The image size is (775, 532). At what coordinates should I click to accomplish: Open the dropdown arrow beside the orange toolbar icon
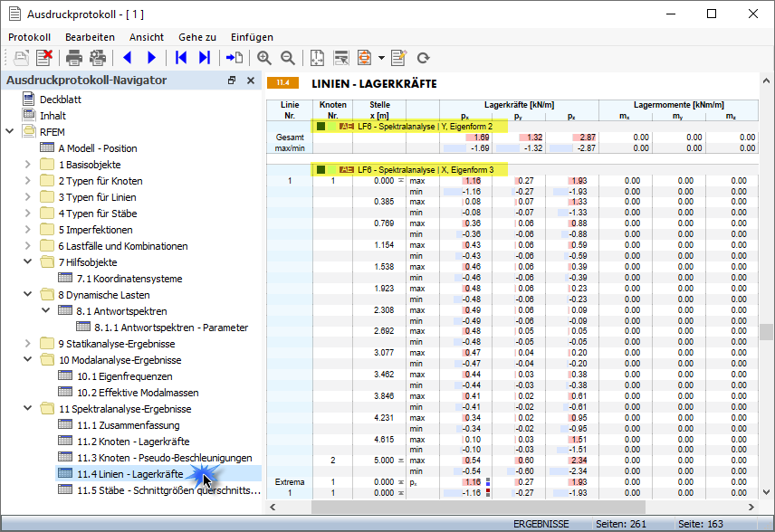(x=381, y=58)
